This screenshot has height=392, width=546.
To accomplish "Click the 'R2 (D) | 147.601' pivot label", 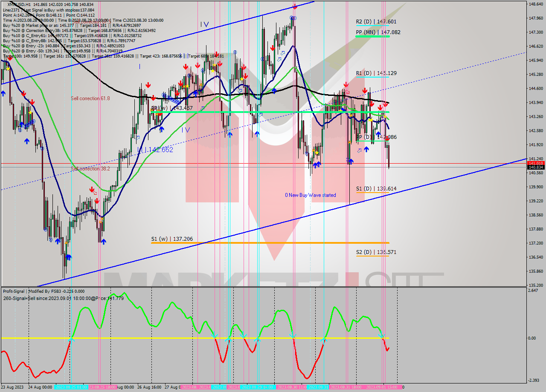I will pyautogui.click(x=376, y=22).
